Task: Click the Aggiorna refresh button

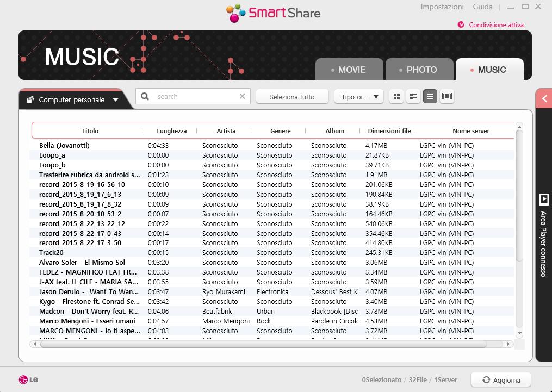Action: 501,380
